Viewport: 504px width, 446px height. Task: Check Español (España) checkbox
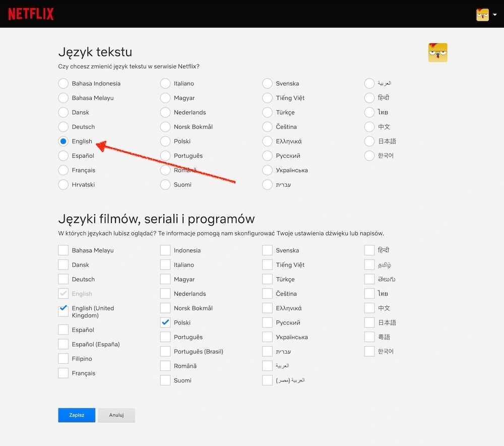click(64, 344)
